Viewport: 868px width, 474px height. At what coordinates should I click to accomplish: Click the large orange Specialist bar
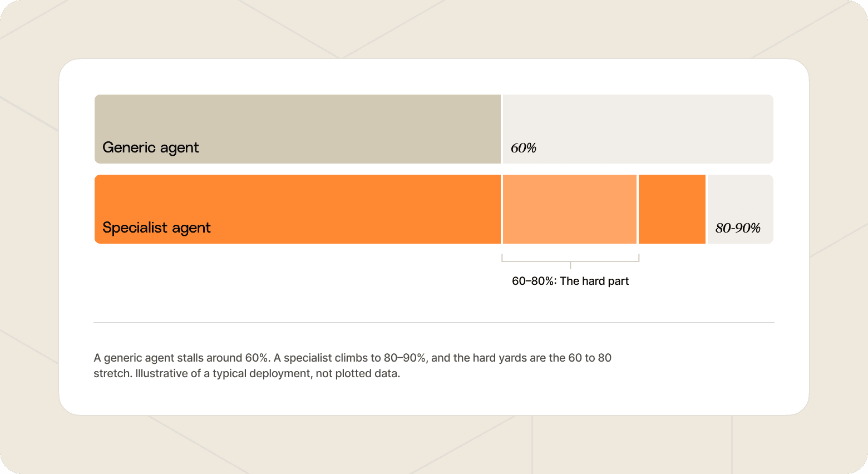point(298,209)
